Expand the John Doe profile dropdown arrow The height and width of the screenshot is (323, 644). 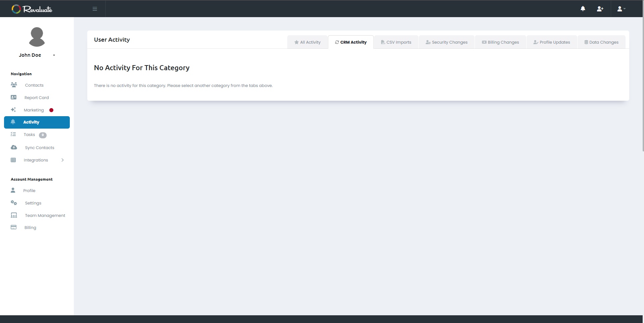pyautogui.click(x=54, y=55)
